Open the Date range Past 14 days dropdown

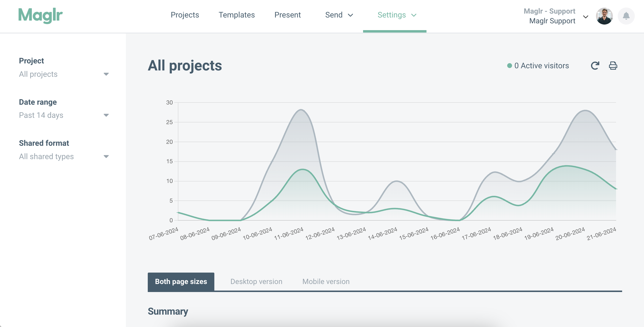click(x=64, y=115)
